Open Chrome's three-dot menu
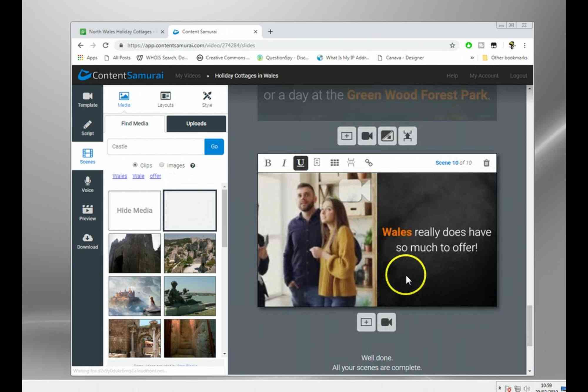 click(x=524, y=46)
